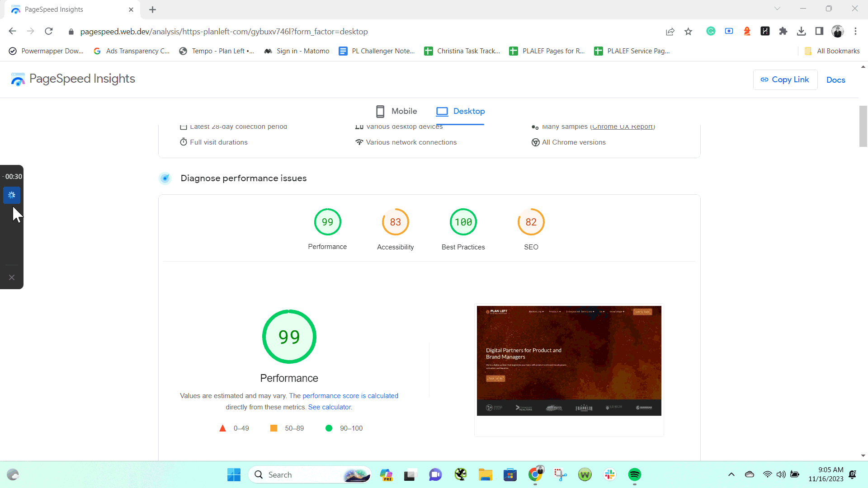The width and height of the screenshot is (868, 488).
Task: Open the Grammarly extension icon
Action: pyautogui.click(x=711, y=31)
